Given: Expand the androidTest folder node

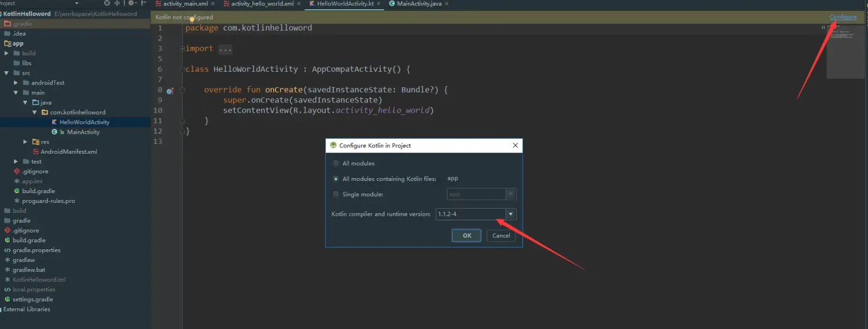Looking at the screenshot, I should coord(16,83).
